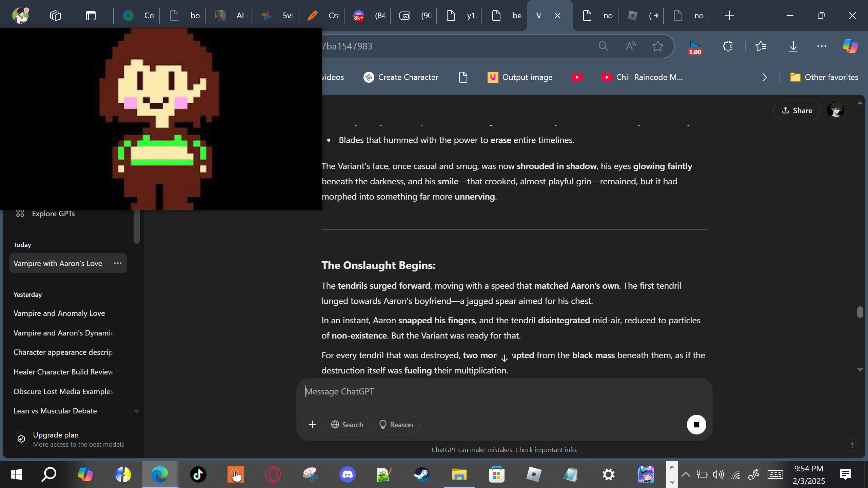Open File Explorer from the taskbar

pos(459,474)
